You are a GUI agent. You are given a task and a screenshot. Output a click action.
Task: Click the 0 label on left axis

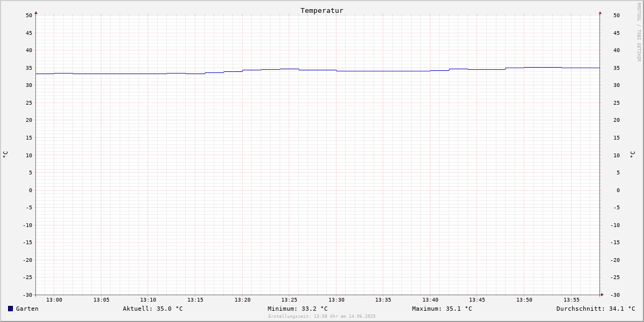(31, 190)
